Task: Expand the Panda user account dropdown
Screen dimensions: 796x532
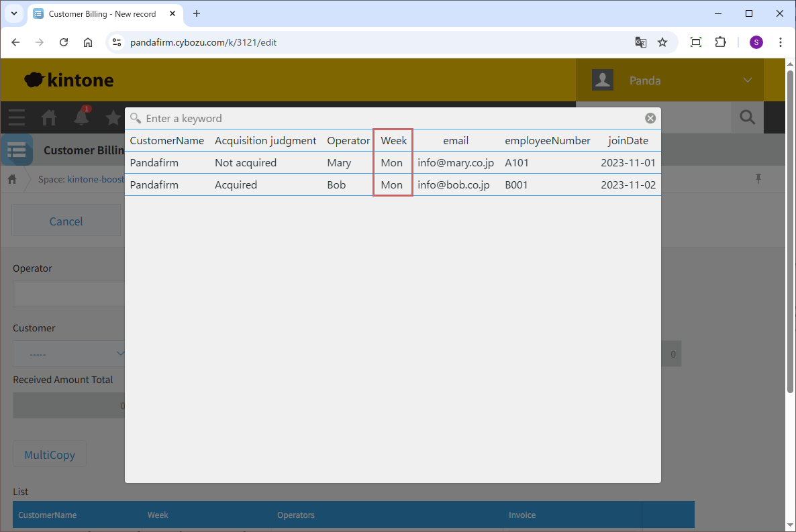Action: (748, 81)
